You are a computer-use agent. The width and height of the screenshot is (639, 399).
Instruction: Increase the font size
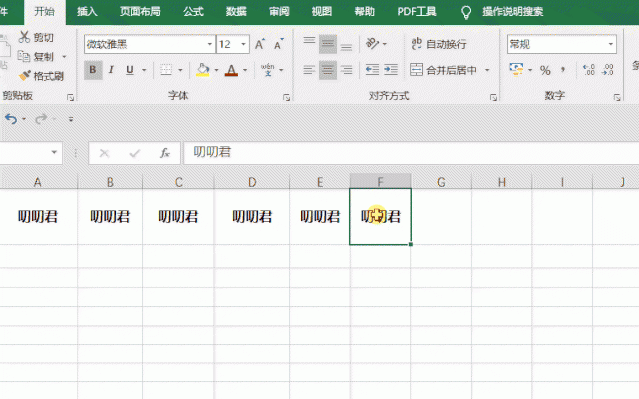coord(260,44)
